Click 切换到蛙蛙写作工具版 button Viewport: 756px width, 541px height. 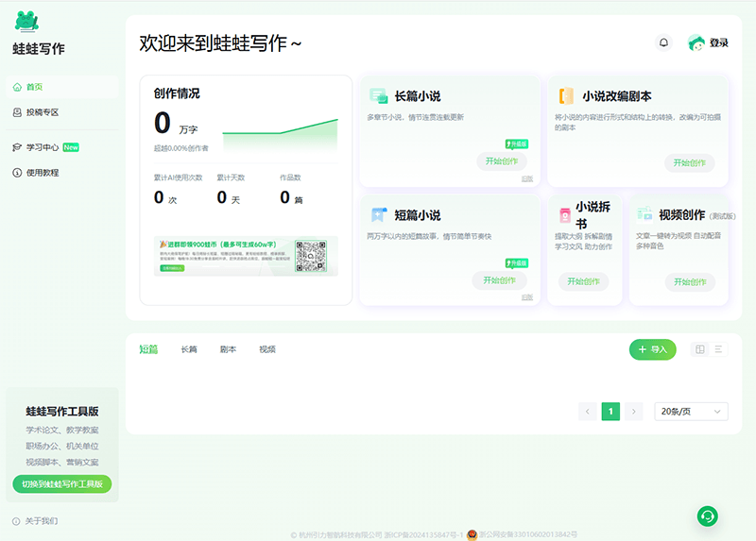click(x=61, y=484)
